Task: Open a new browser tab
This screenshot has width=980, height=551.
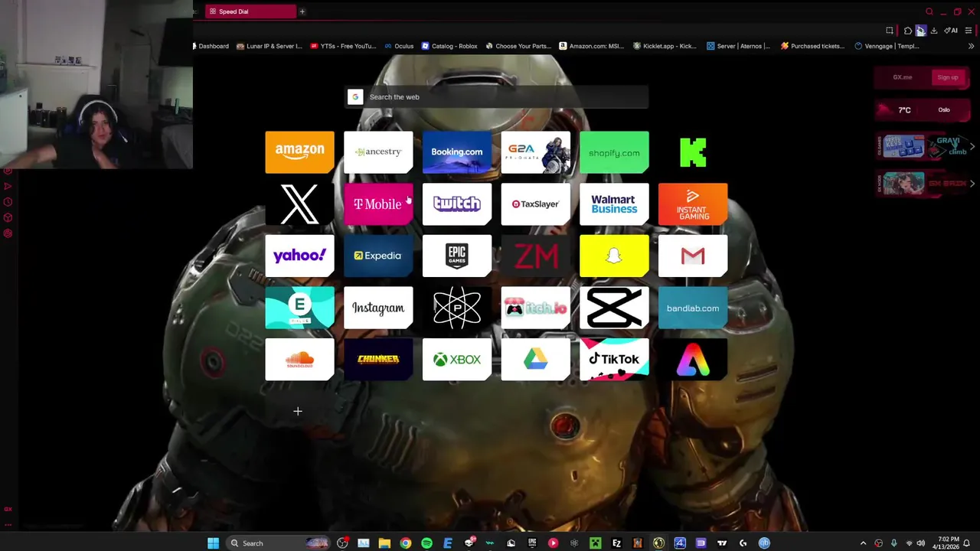Action: coord(302,11)
